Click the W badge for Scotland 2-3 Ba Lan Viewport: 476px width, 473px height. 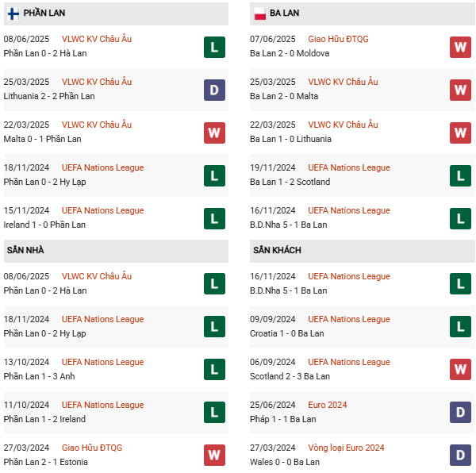pyautogui.click(x=461, y=370)
